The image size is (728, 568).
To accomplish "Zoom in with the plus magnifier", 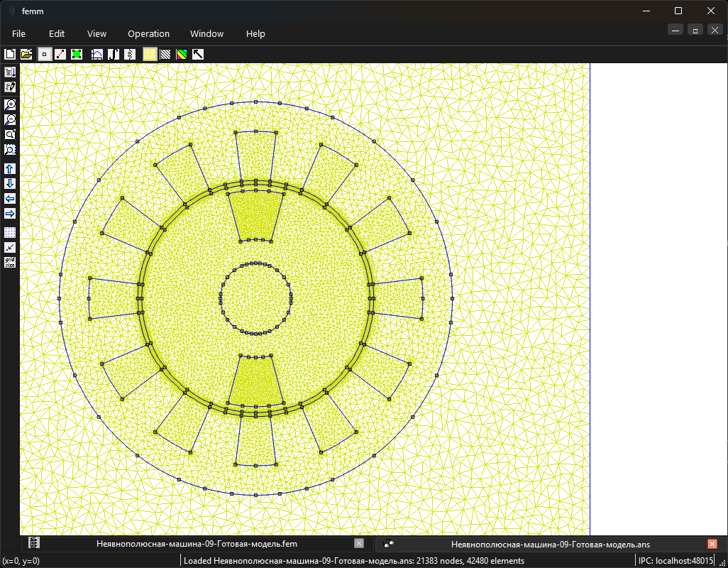I will pyautogui.click(x=10, y=104).
